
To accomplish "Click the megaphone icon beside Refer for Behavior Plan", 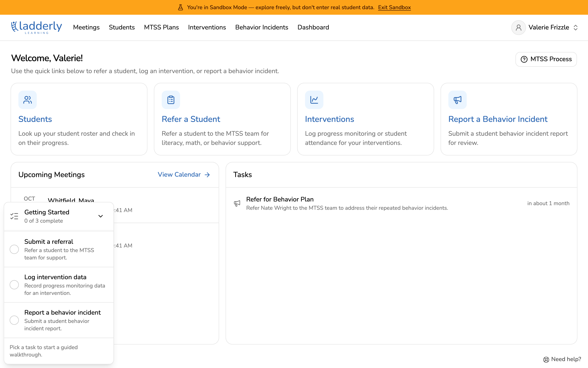I will pos(237,203).
